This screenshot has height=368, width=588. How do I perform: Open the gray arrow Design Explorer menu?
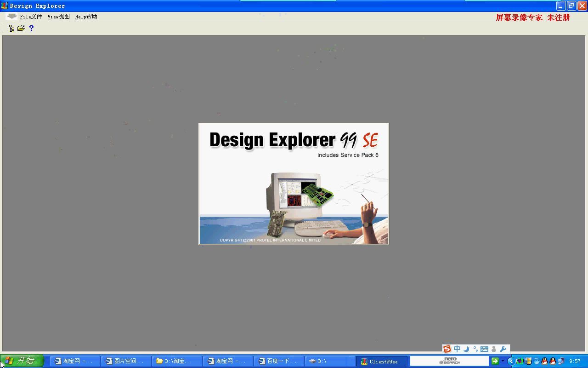tap(11, 16)
